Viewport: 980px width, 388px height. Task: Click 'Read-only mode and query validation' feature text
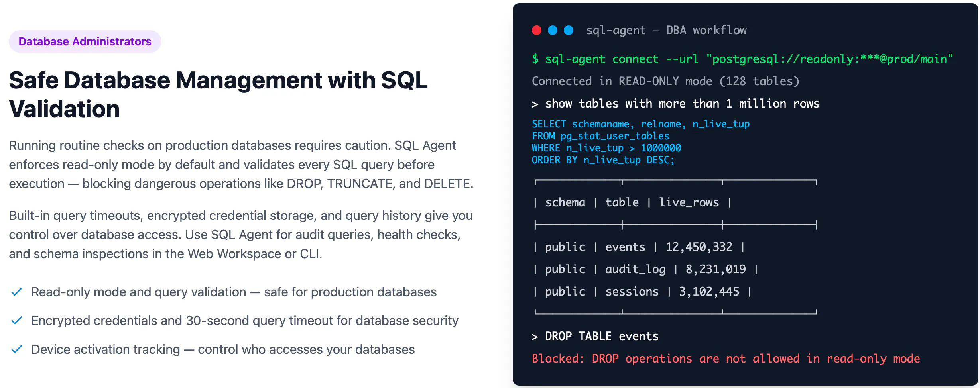coord(234,292)
